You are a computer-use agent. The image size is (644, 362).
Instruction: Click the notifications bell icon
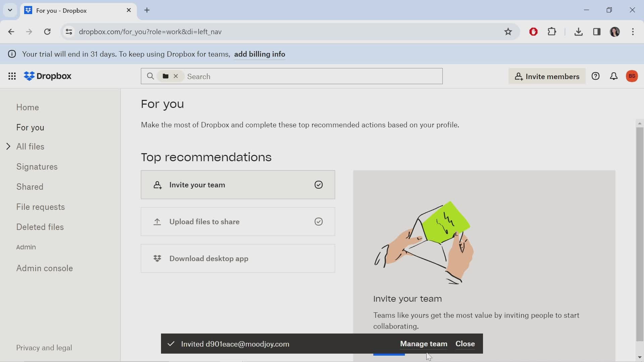(x=614, y=76)
